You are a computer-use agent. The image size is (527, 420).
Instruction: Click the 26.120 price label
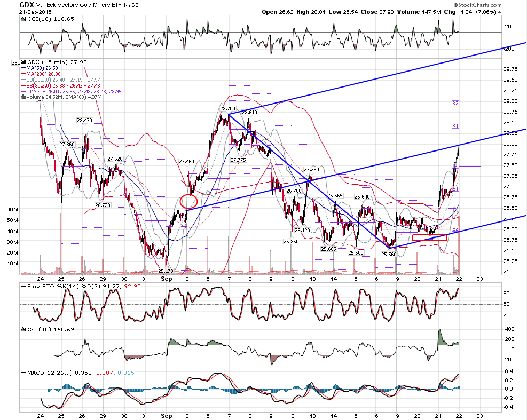tap(303, 231)
